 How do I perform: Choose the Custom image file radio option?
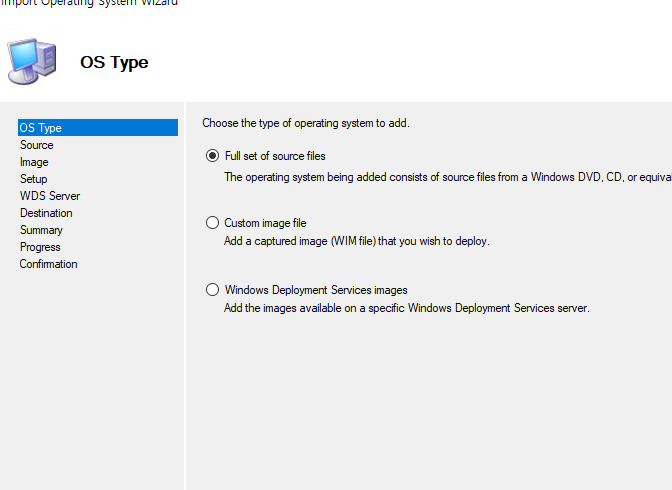212,222
